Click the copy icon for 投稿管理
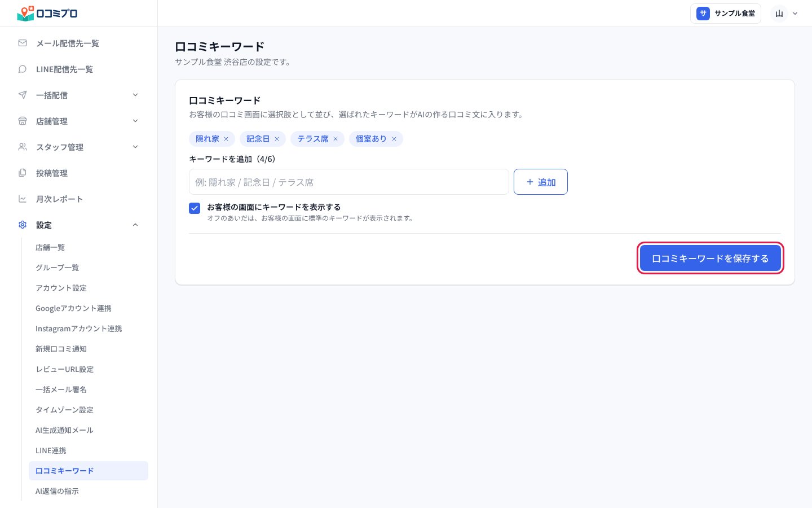 point(23,173)
